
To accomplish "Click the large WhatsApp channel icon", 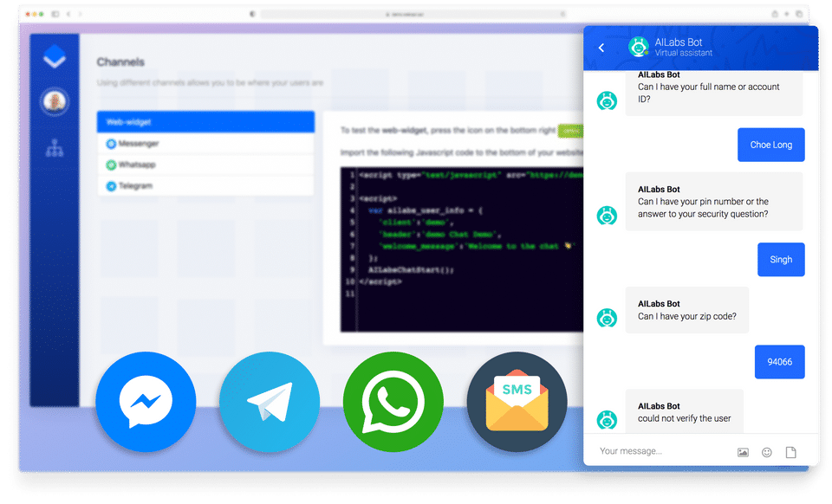I will [x=393, y=402].
